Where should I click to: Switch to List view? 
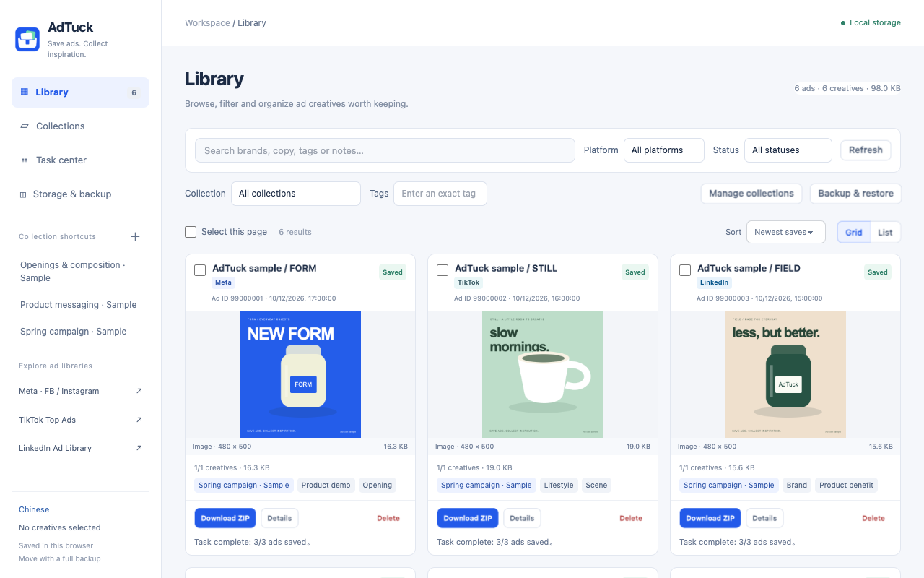(885, 232)
